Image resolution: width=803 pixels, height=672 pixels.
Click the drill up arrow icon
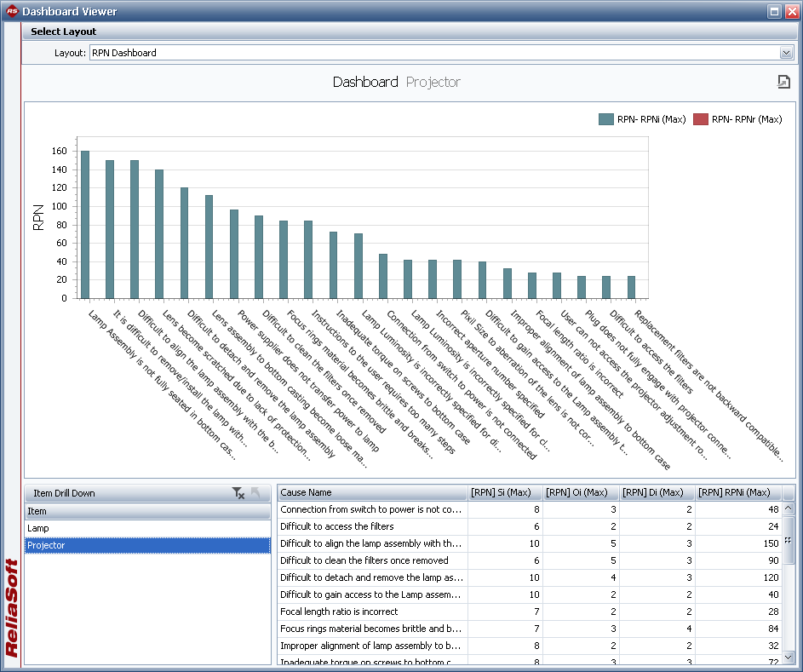tap(254, 493)
